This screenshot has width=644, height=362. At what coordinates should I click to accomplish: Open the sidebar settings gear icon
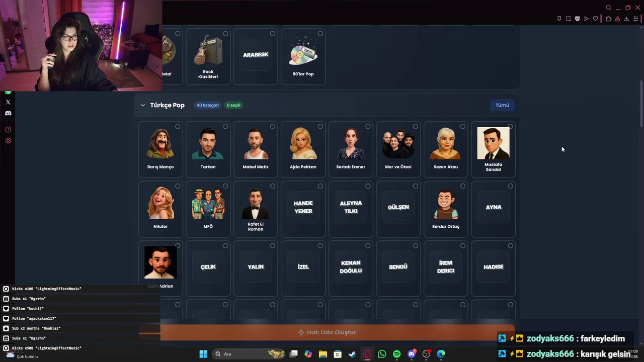coord(8,141)
